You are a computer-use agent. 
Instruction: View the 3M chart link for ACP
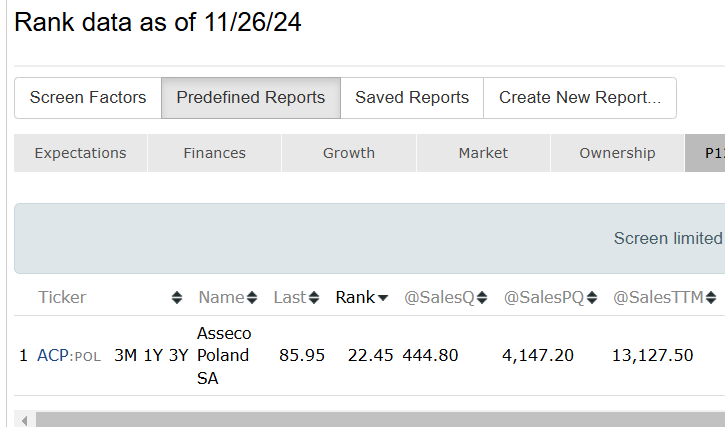click(x=125, y=355)
